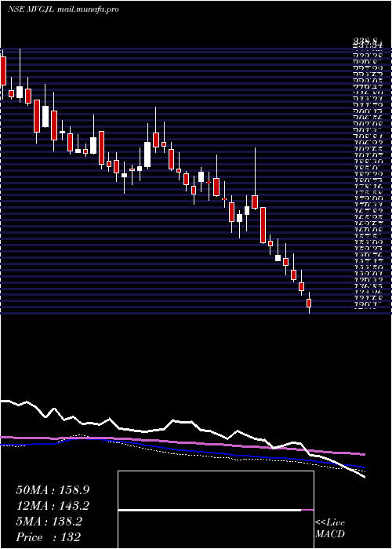Screen dimensions: 392x549
Task: Select the 12MA : 143.2 reading
Action: (x=53, y=506)
